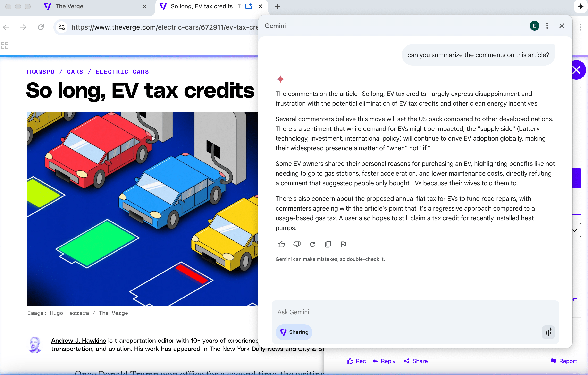
Task: Click the Reply button on comment
Action: coord(384,361)
